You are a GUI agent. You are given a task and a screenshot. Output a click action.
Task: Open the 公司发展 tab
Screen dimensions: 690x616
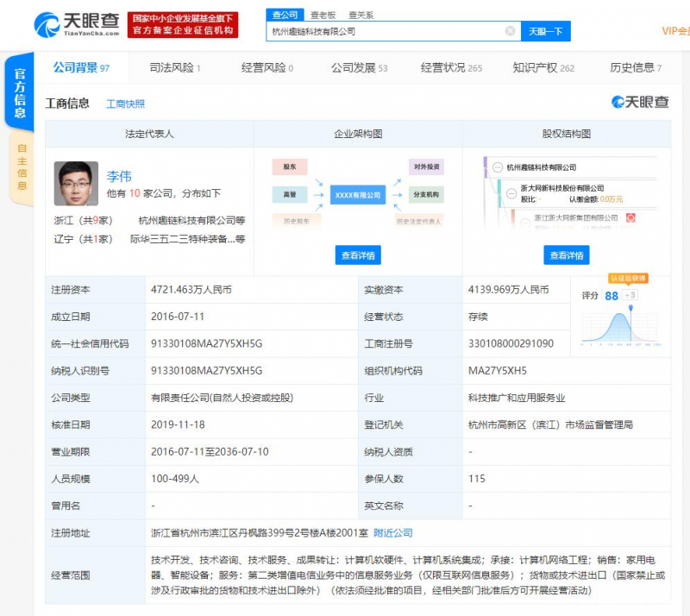[359, 68]
